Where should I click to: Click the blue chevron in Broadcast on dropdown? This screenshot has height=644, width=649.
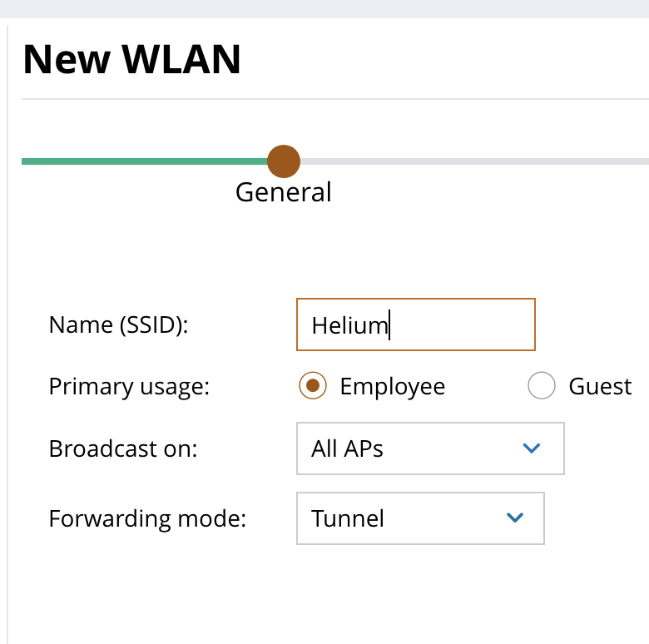coord(531,448)
